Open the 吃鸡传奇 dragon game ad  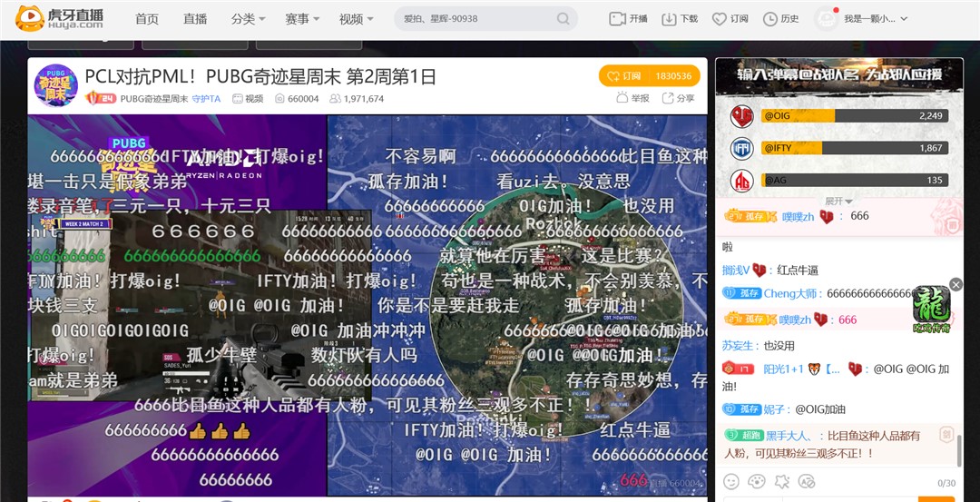[931, 310]
